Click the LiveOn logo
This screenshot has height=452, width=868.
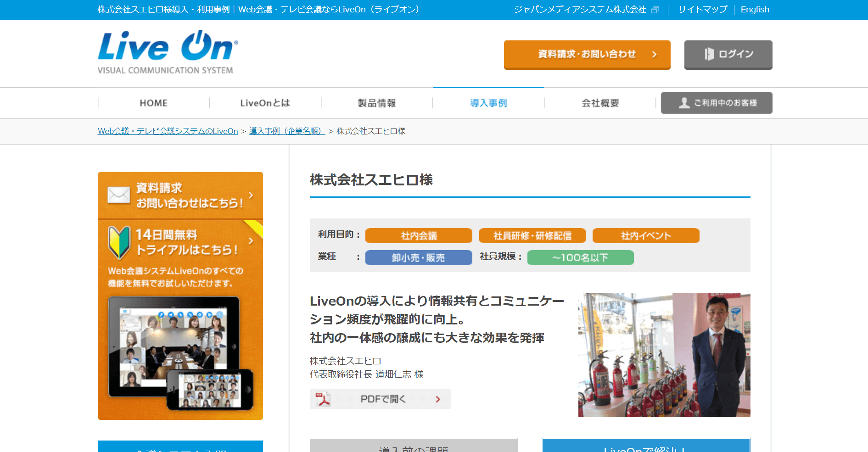point(168,52)
